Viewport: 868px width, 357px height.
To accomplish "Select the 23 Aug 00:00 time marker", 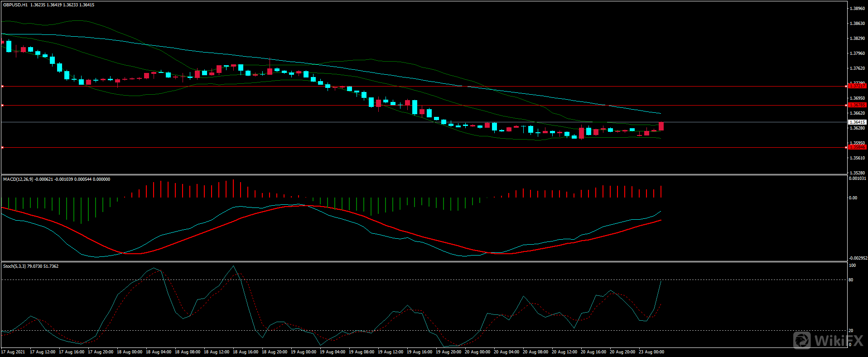I will pos(651,352).
